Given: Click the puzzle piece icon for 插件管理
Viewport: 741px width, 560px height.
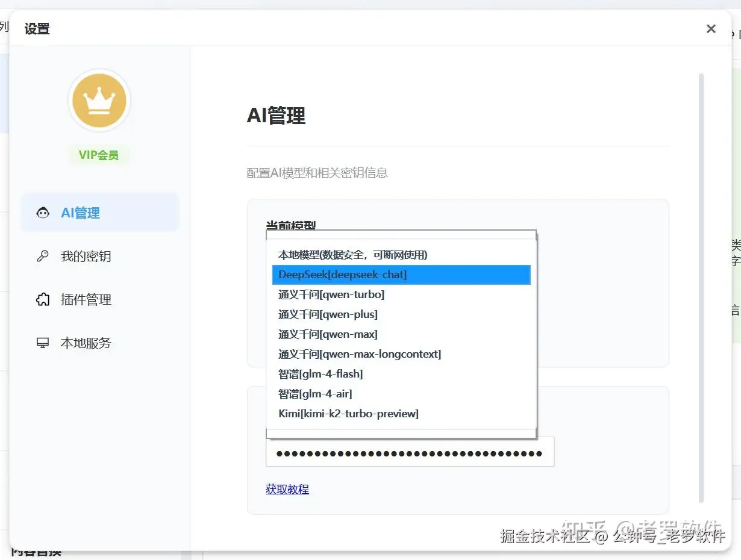Looking at the screenshot, I should coord(43,299).
